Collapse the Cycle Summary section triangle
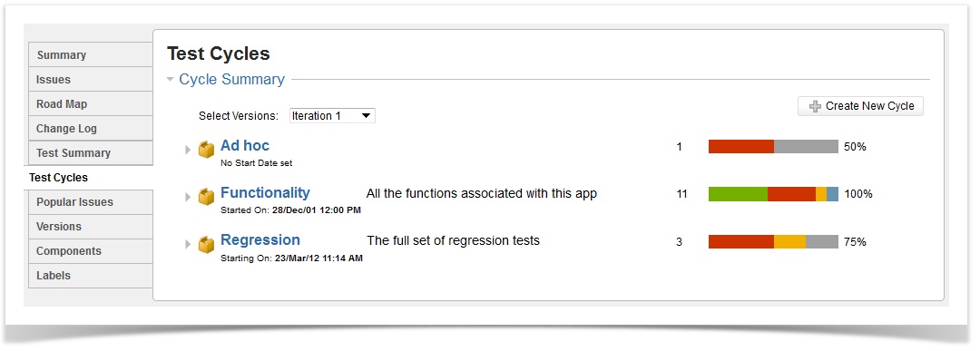 coord(170,80)
